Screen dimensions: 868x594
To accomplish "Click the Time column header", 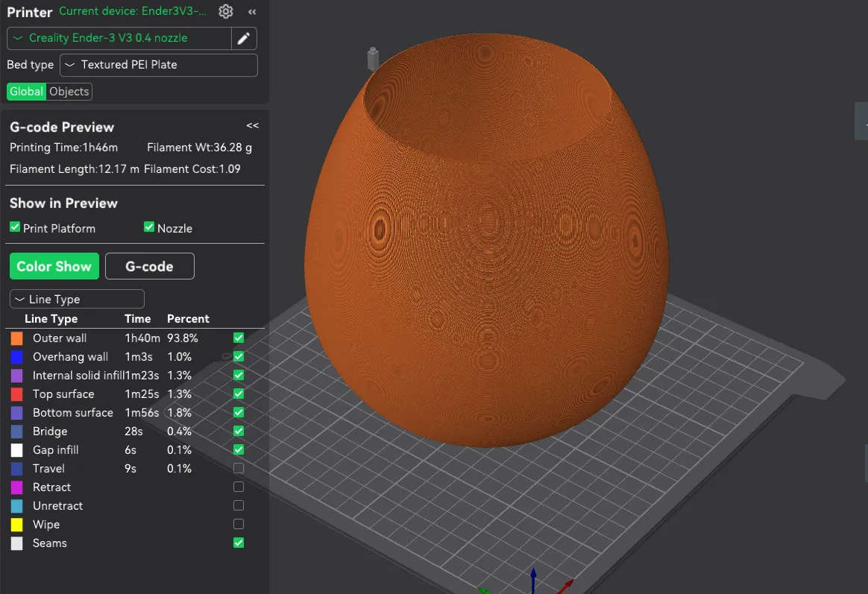I will [x=138, y=318].
